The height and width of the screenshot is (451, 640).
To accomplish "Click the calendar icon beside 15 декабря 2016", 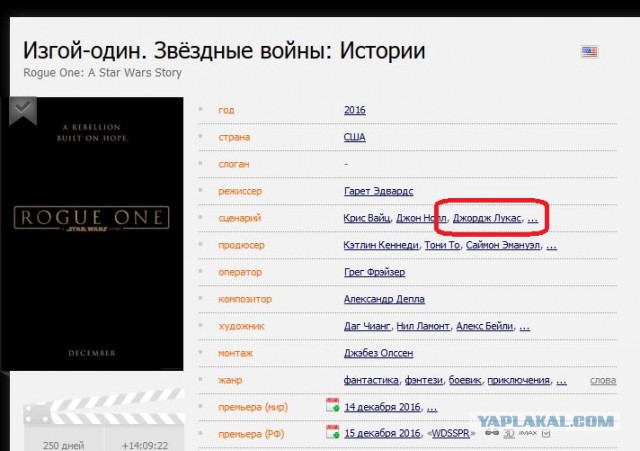I will [x=332, y=432].
